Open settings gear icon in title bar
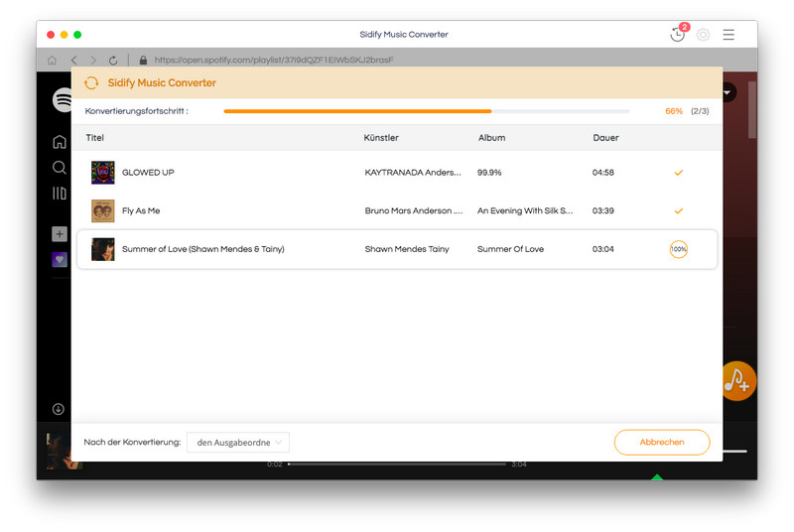Viewport: 794px width, 532px height. pos(703,35)
